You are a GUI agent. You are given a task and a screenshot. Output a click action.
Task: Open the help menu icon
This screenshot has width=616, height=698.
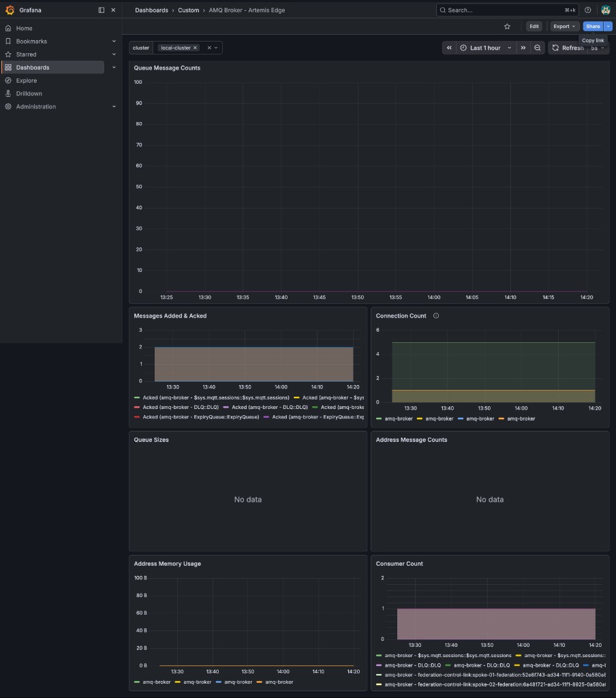587,10
